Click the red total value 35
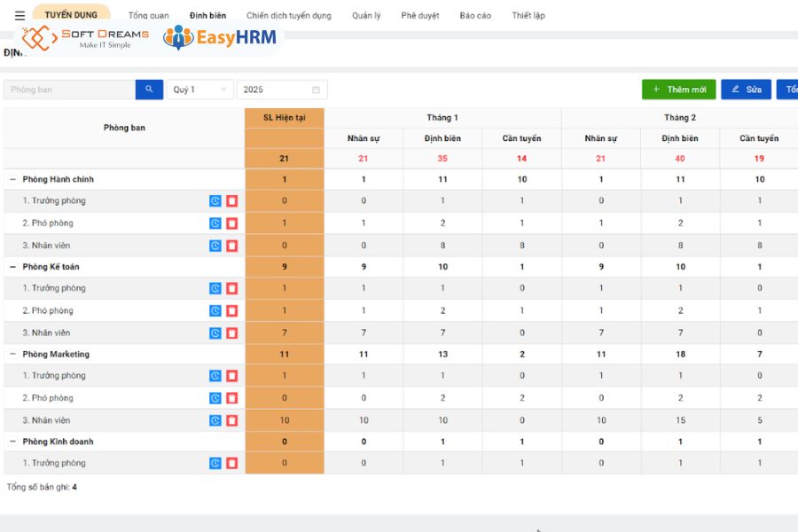The height and width of the screenshot is (532, 798). pos(442,159)
